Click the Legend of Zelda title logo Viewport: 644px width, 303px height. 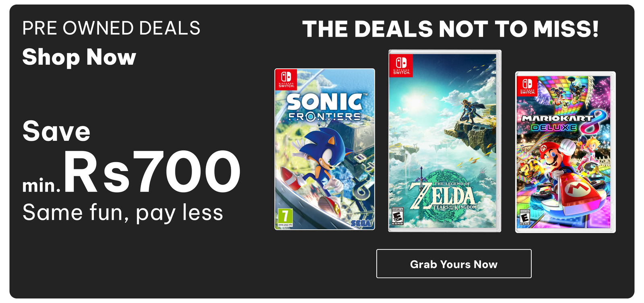coord(443,196)
